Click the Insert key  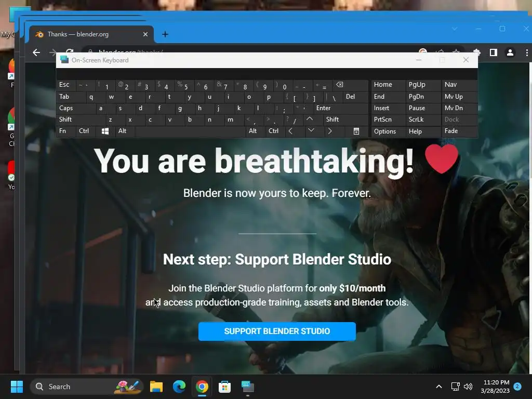[x=388, y=108]
